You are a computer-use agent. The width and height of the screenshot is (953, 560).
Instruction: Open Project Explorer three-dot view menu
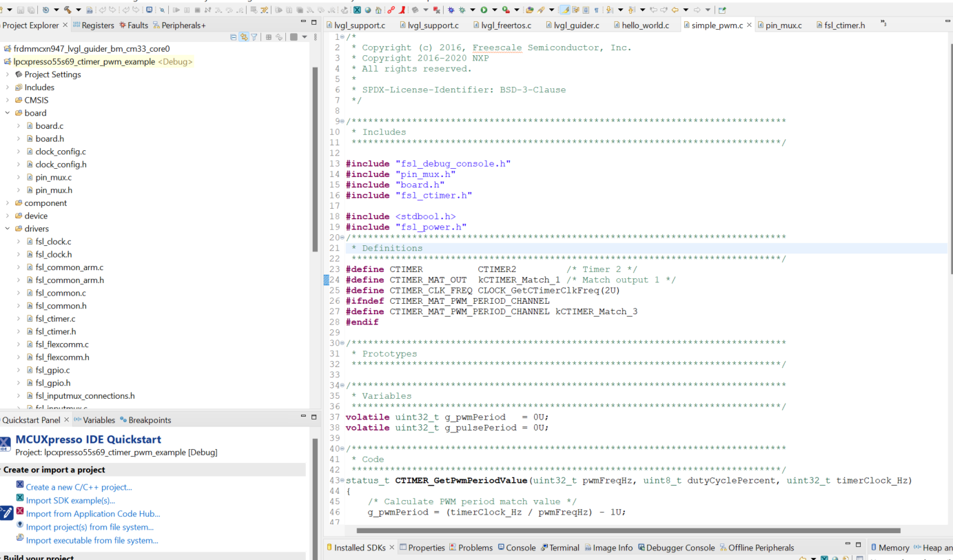pyautogui.click(x=316, y=37)
